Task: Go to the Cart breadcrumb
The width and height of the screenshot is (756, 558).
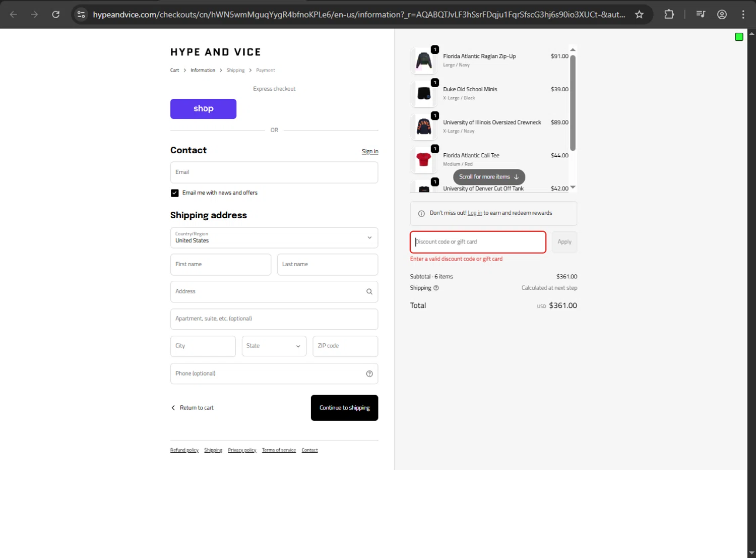Action: 174,70
